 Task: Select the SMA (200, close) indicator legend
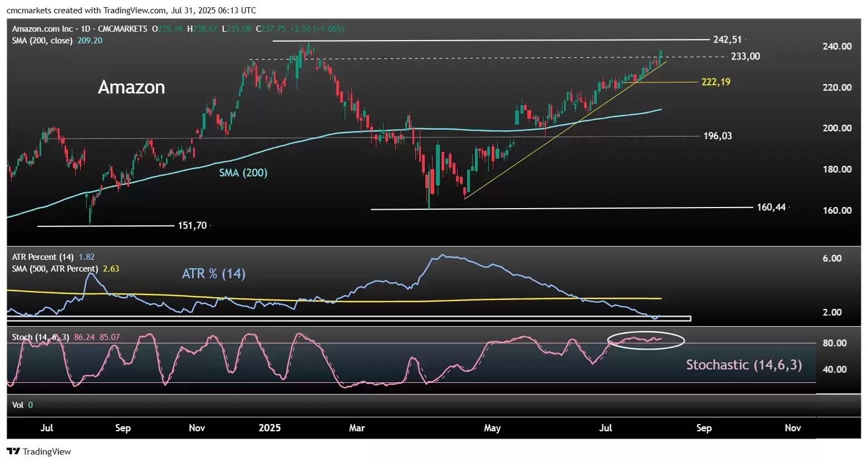coord(42,41)
